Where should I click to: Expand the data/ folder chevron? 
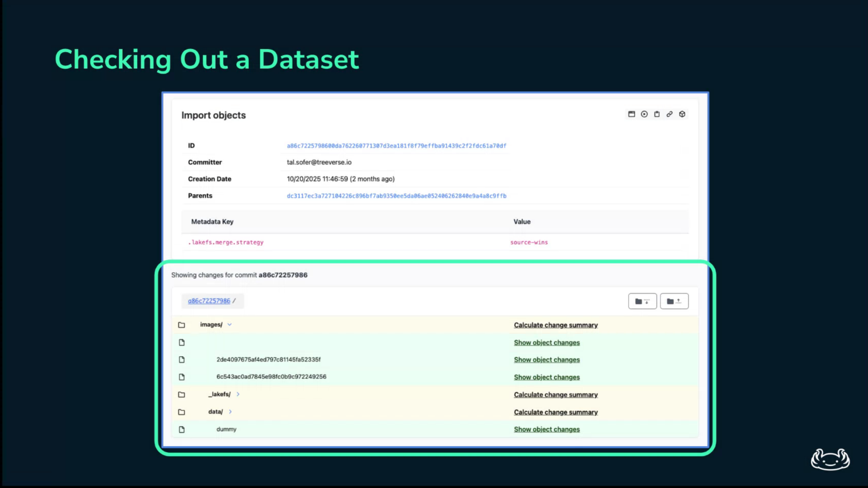[x=230, y=411]
